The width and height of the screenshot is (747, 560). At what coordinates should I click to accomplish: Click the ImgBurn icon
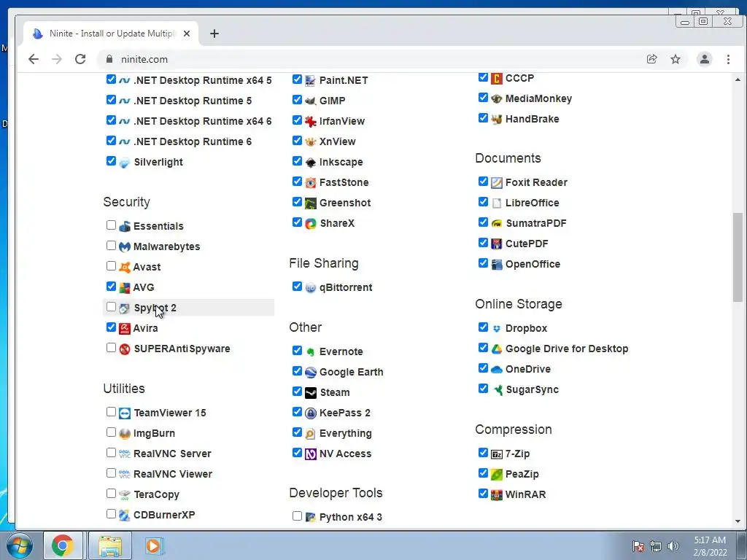[124, 434]
